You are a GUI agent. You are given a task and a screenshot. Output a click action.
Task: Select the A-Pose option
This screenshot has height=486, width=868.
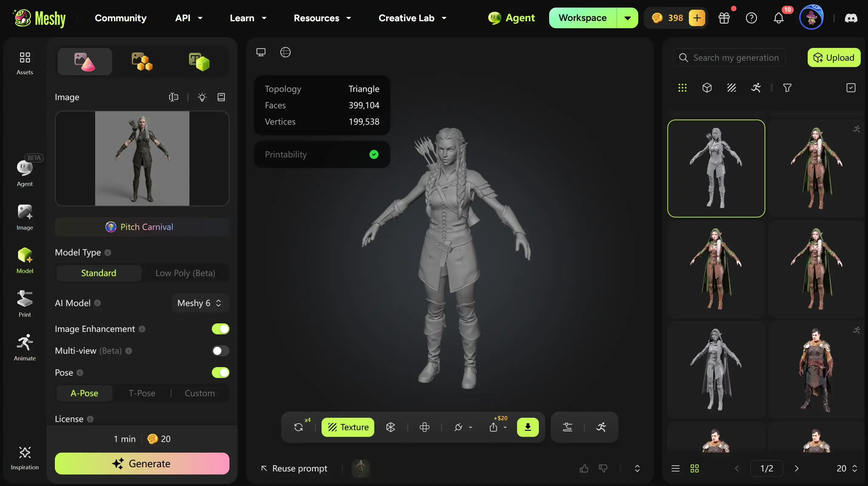pyautogui.click(x=84, y=393)
